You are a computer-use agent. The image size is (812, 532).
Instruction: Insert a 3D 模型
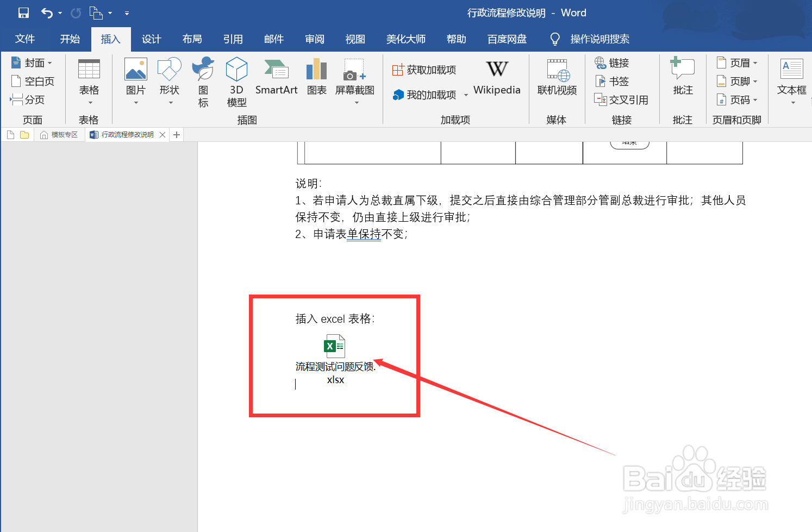coord(236,83)
